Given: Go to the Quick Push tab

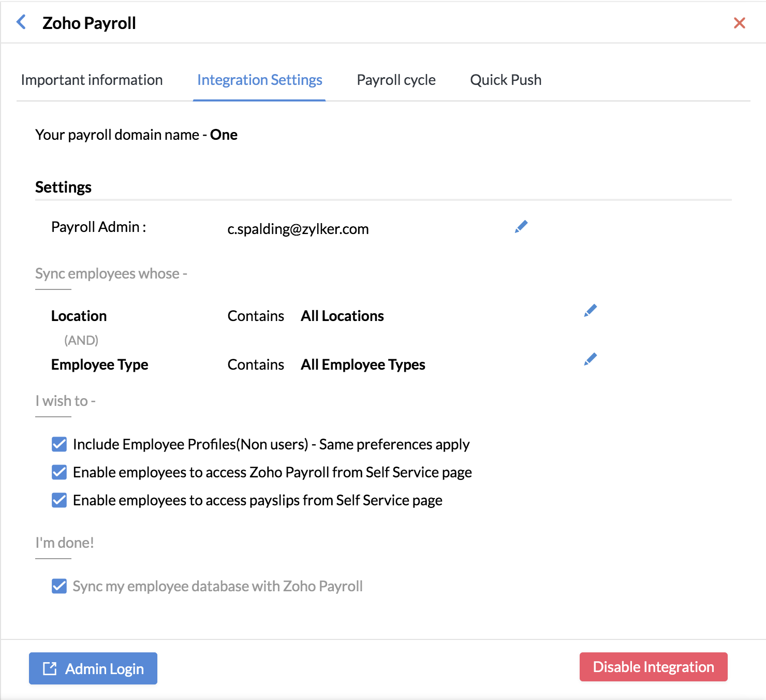Looking at the screenshot, I should (x=505, y=80).
